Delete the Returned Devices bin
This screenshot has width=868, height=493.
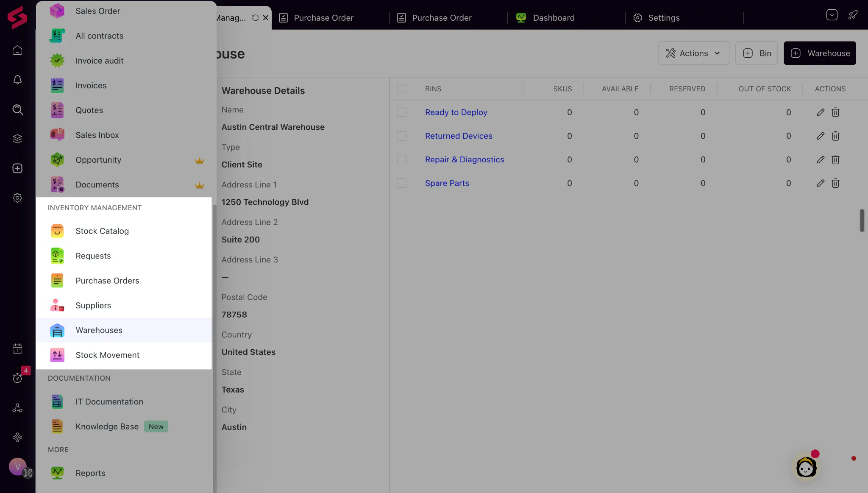(835, 136)
